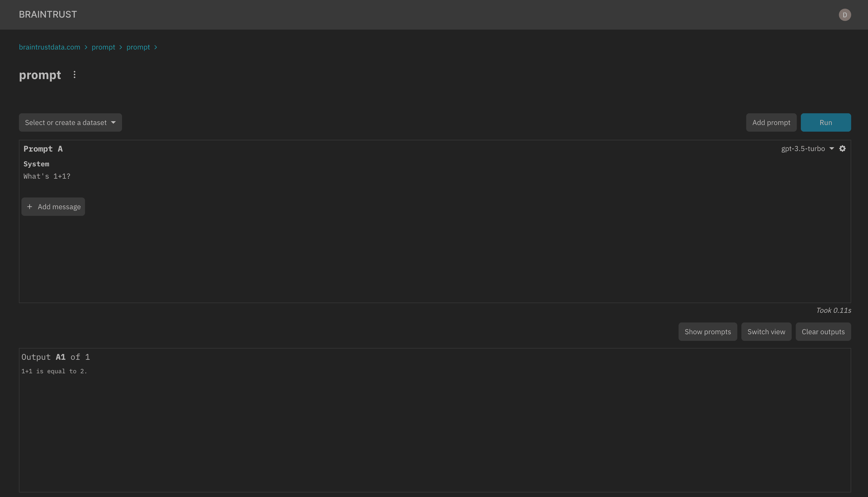Switch the output view
Viewport: 868px width, 497px height.
coord(766,332)
